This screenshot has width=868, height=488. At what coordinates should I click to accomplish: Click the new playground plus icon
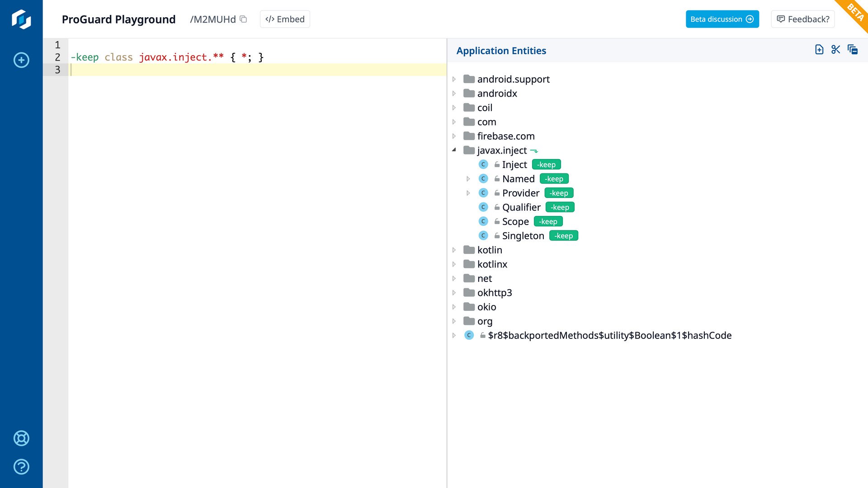21,60
